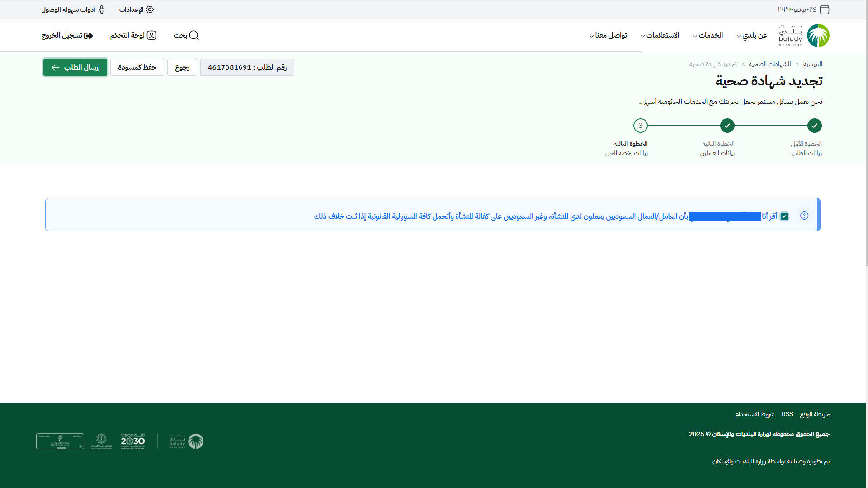
Task: Click the page vertical scrollbar
Action: [x=866, y=136]
